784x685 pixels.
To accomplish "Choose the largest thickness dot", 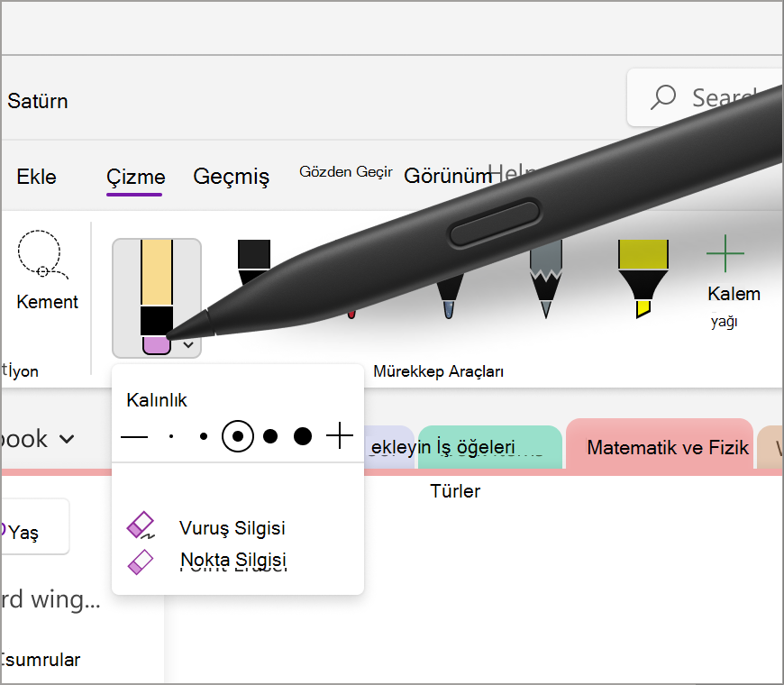I will [x=303, y=436].
